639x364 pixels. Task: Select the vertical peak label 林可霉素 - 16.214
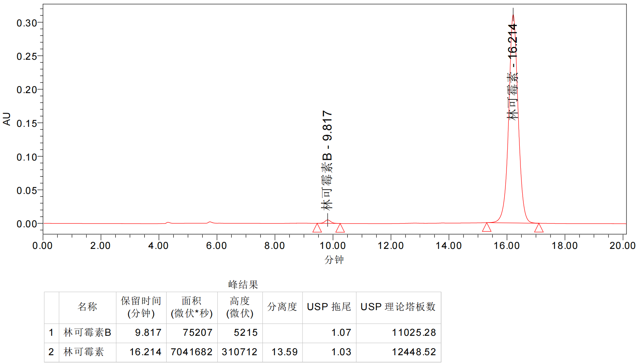point(512,72)
